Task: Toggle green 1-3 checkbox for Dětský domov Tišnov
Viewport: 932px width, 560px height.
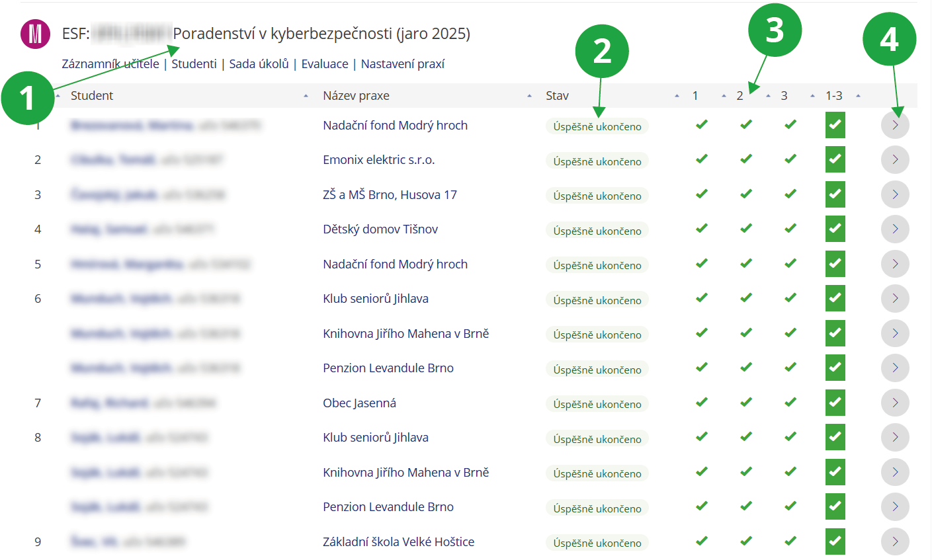Action: [x=835, y=229]
